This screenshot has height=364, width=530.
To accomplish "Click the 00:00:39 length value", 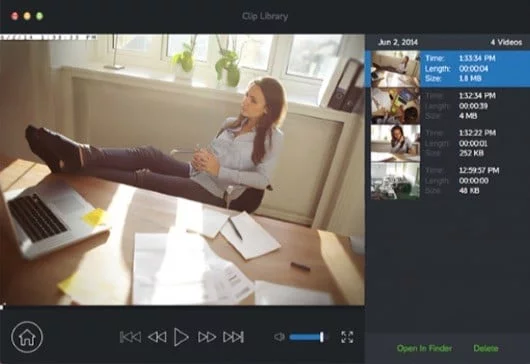I will click(x=473, y=106).
